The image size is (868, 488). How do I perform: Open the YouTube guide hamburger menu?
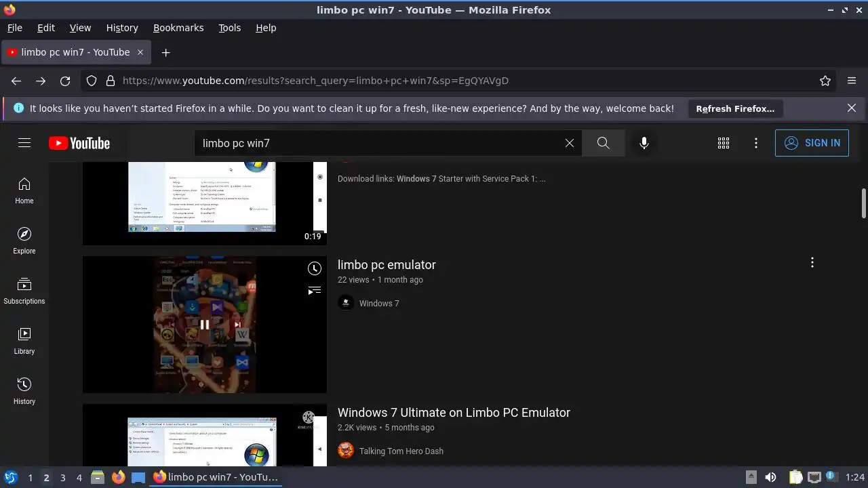click(24, 143)
